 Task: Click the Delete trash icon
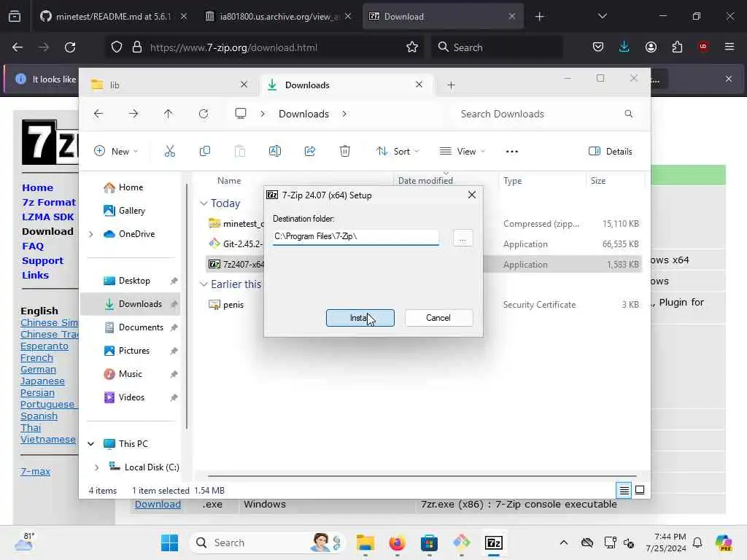pyautogui.click(x=345, y=152)
